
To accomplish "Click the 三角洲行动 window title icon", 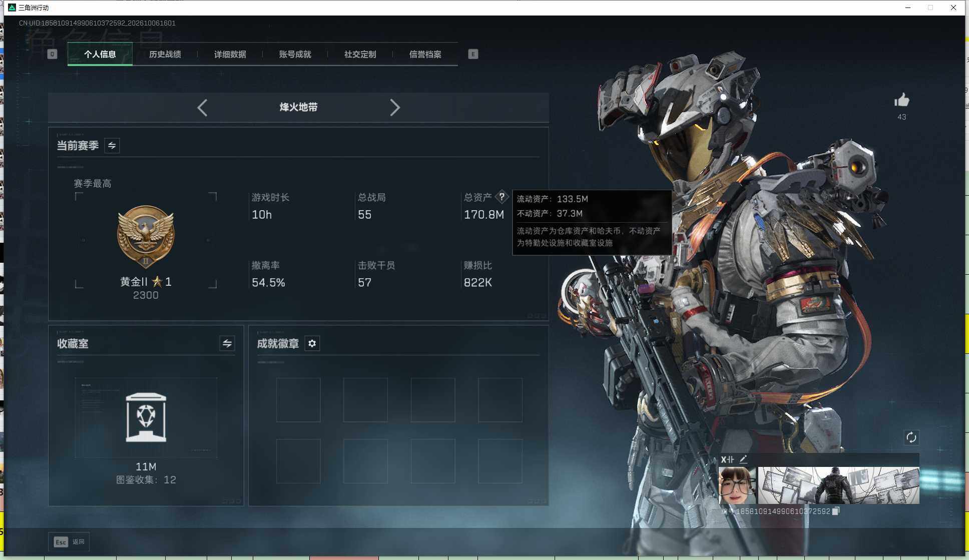I will (x=12, y=8).
